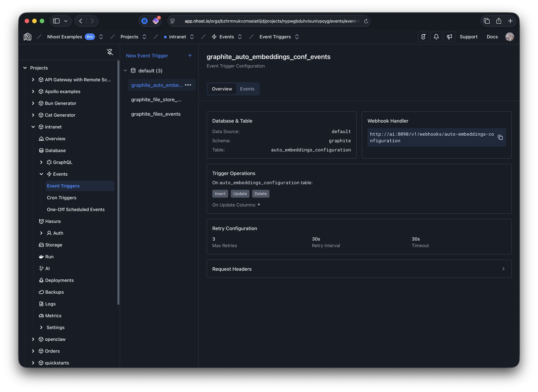Open the notifications bell icon
Viewport: 538px width, 392px height.
pyautogui.click(x=436, y=37)
